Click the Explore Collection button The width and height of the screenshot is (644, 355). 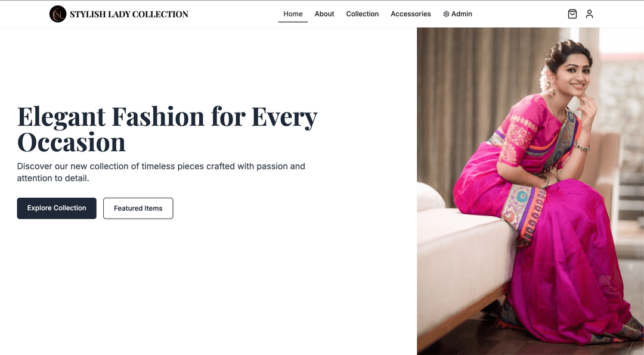tap(56, 208)
